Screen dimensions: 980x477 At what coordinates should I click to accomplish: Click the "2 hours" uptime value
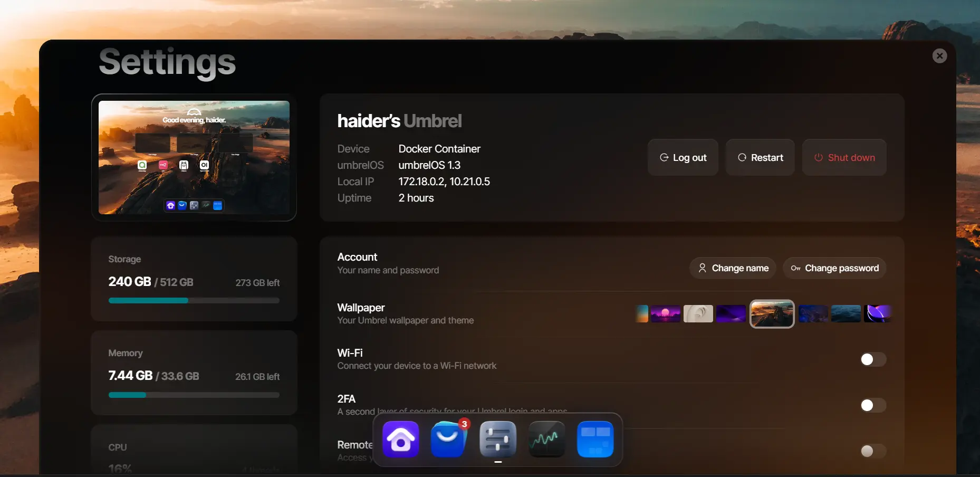[416, 198]
